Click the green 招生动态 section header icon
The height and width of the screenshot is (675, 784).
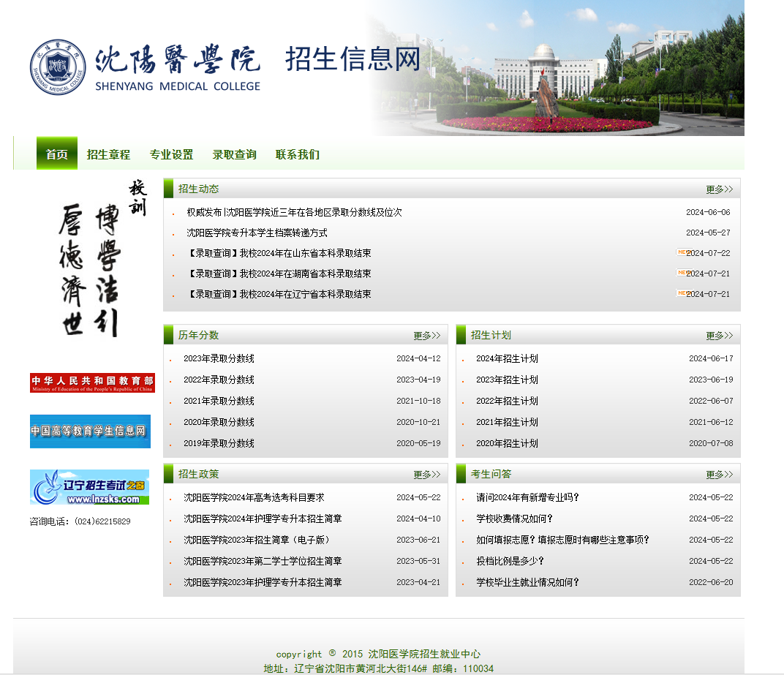pos(169,189)
